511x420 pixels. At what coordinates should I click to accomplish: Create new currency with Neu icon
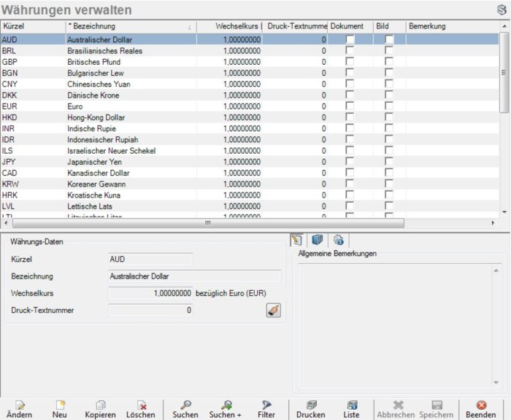(61, 405)
